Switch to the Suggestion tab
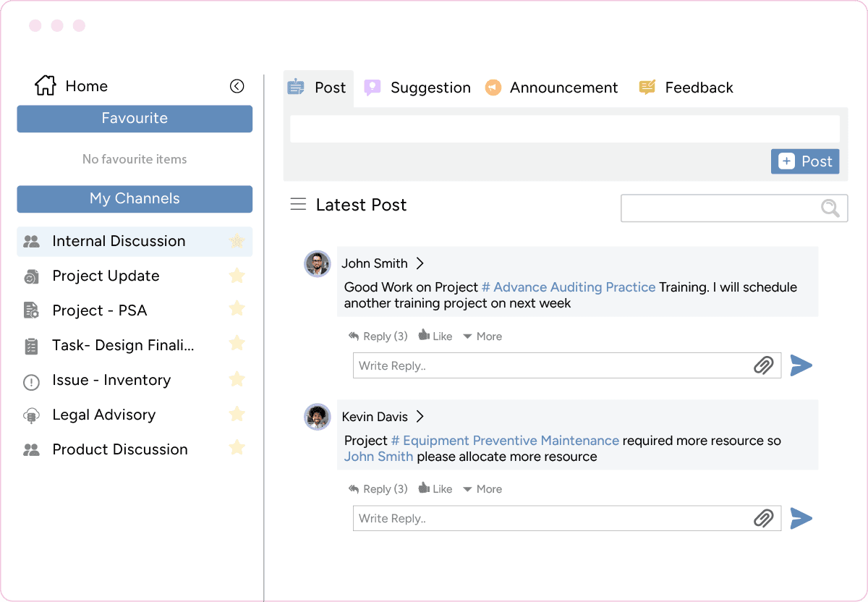This screenshot has height=602, width=868. tap(417, 88)
